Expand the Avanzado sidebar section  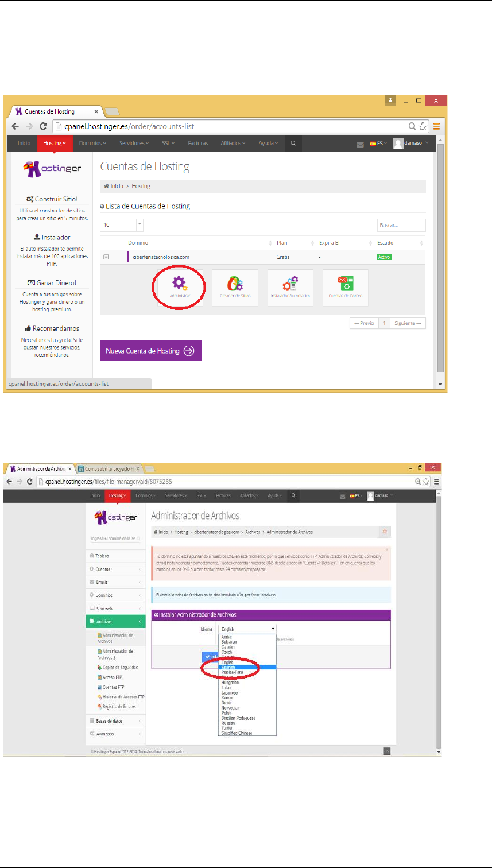pyautogui.click(x=115, y=734)
